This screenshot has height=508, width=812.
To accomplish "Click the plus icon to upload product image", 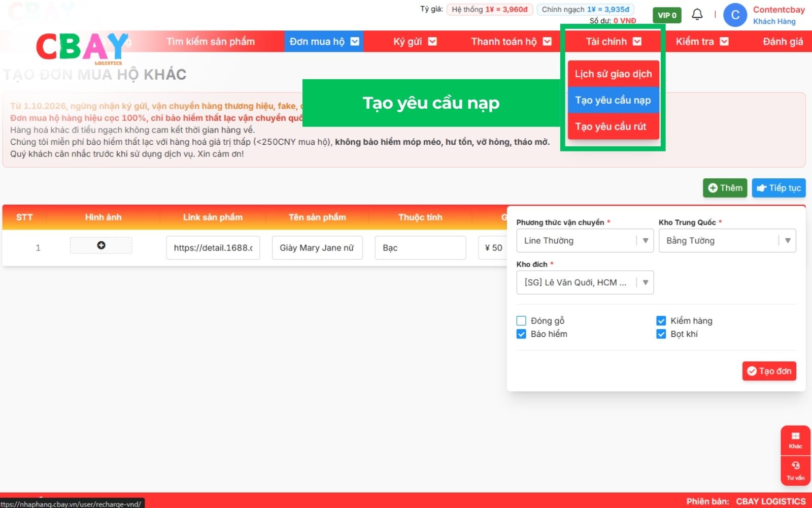I will (101, 245).
